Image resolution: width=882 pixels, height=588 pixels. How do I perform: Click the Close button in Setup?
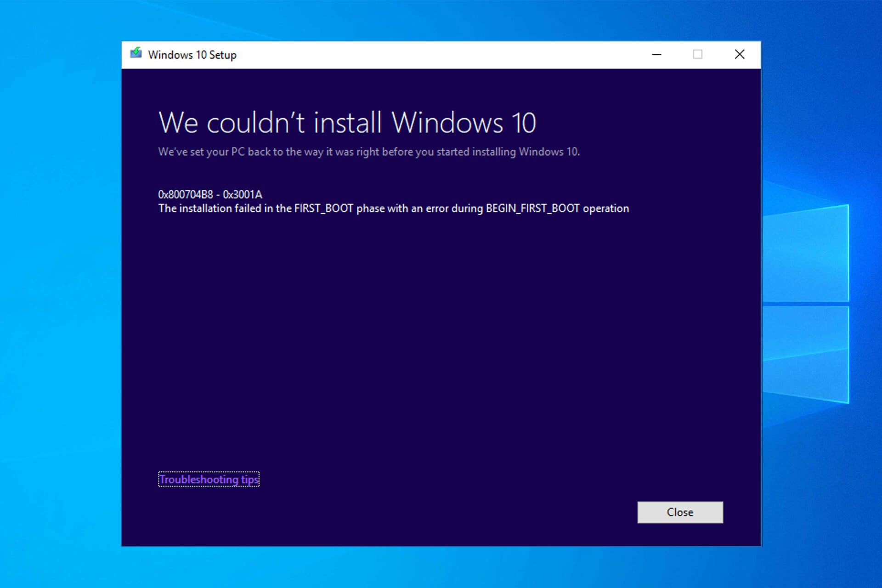pyautogui.click(x=680, y=512)
